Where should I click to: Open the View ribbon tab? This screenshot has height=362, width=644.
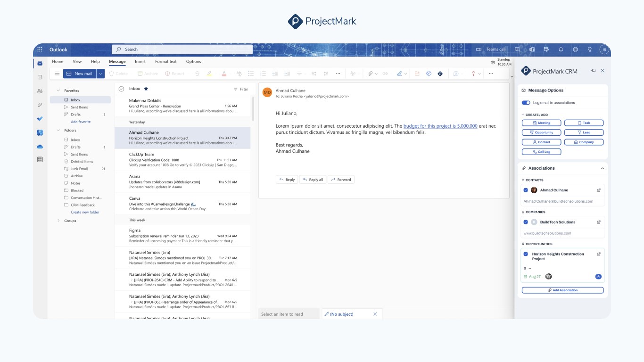pos(77,61)
